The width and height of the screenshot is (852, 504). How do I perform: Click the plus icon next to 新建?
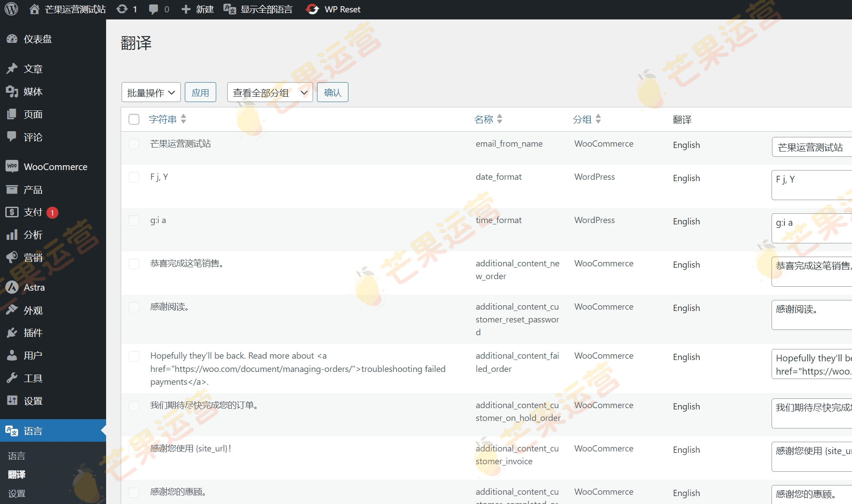point(186,9)
